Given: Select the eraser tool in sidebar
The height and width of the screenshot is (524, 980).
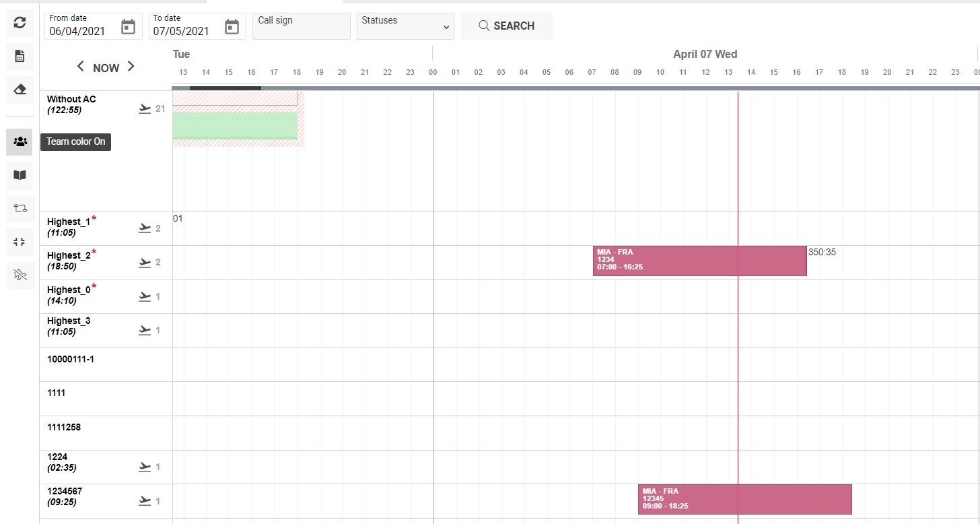Looking at the screenshot, I should coord(20,90).
